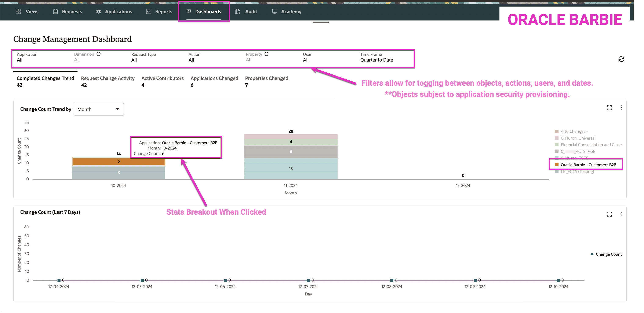
Task: Open the Views navigation icon
Action: [18, 11]
